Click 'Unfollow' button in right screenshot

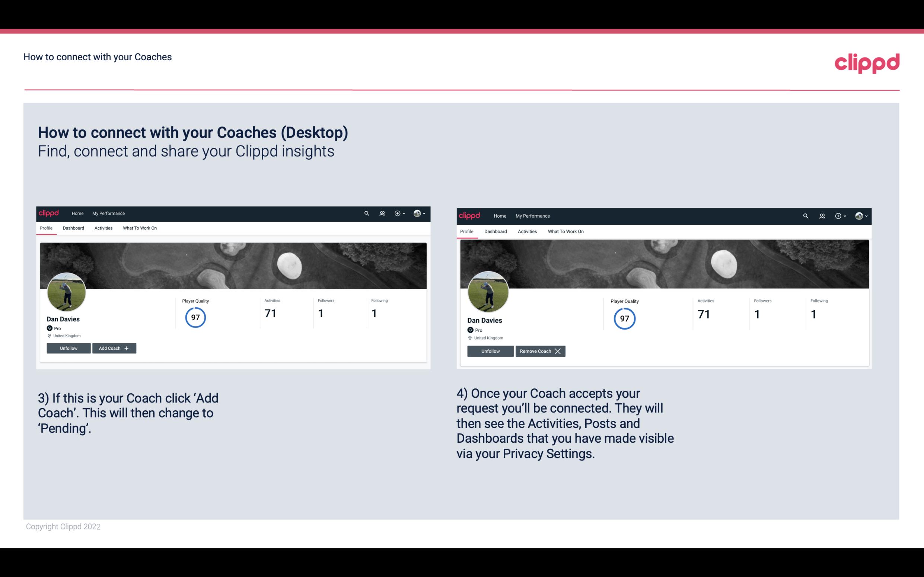pyautogui.click(x=490, y=351)
